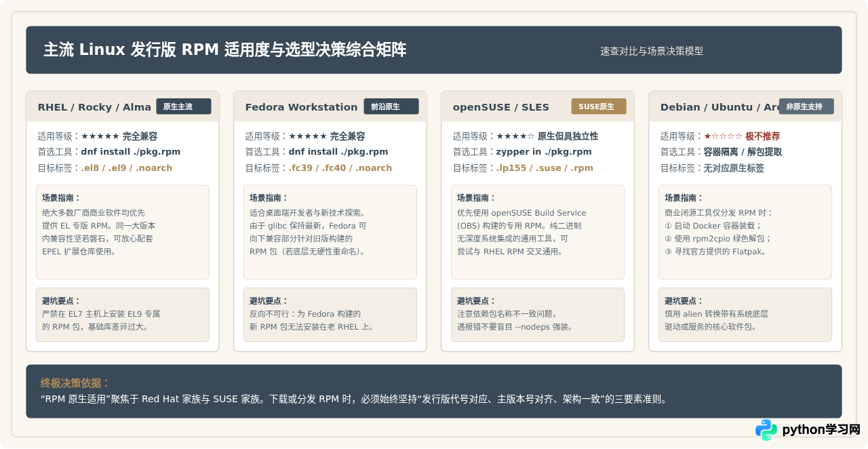This screenshot has width=868, height=449.
Task: Click the line 严禁在 EL7 主机上安装 EL9 专属
Action: pyautogui.click(x=101, y=314)
